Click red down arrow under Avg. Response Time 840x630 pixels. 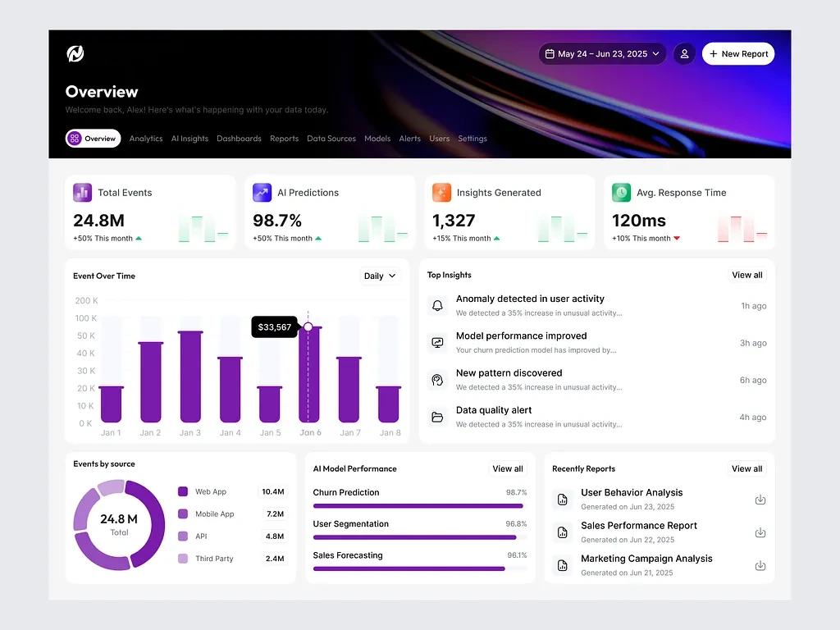coord(677,239)
